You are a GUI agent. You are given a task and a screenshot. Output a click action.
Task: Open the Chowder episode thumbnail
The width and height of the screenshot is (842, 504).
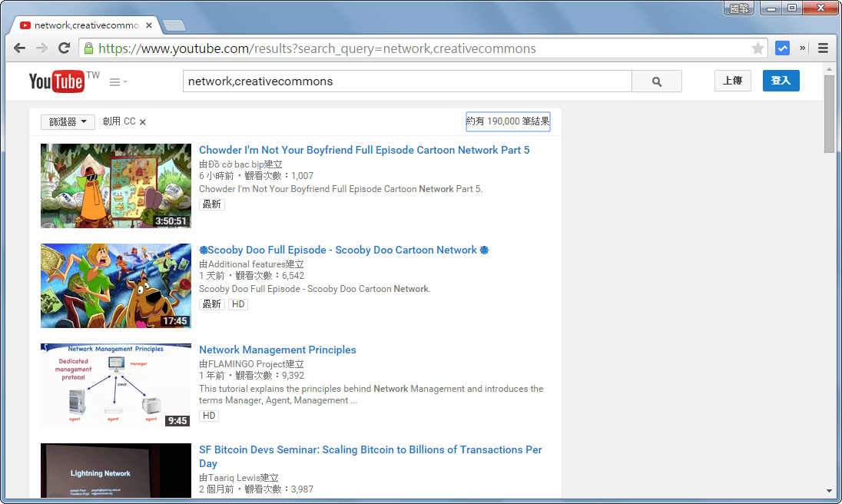point(115,185)
